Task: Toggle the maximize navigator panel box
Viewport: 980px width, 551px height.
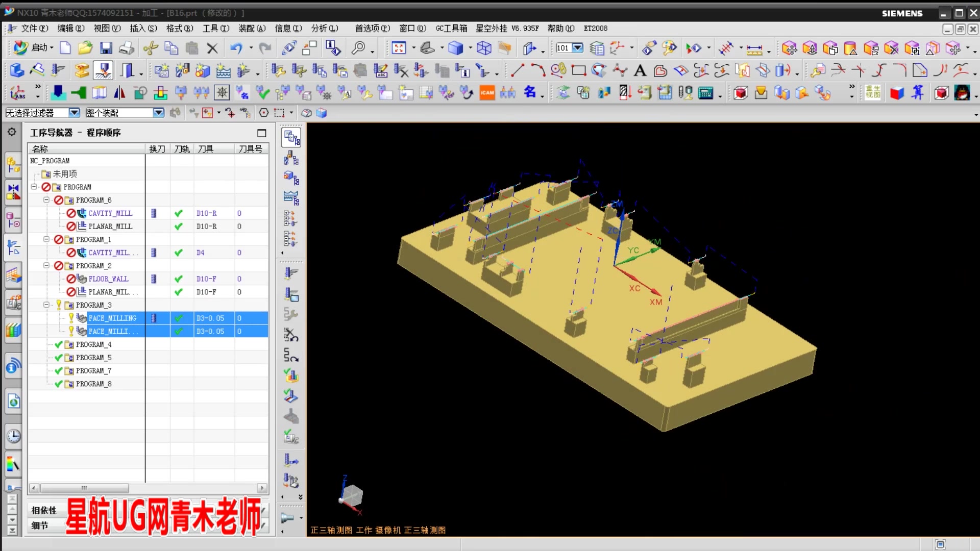Action: coord(262,133)
